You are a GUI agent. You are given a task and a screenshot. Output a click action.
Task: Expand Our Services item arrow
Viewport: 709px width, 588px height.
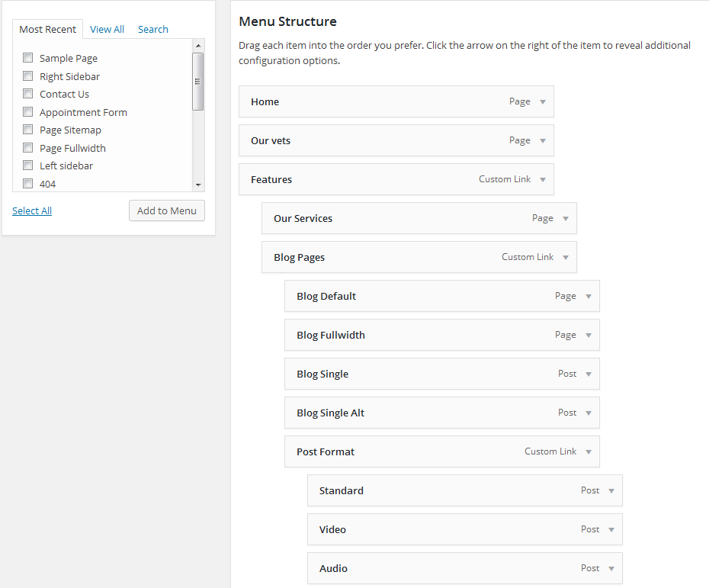566,218
